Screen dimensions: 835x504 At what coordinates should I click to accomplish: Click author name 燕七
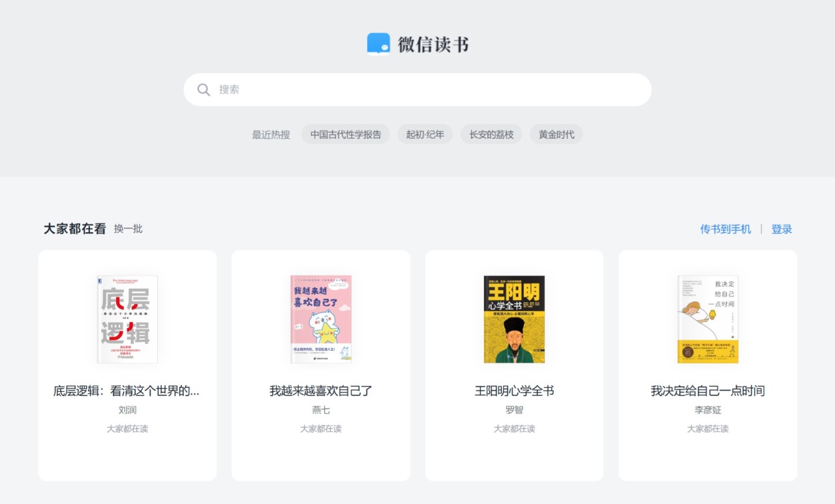pyautogui.click(x=321, y=410)
